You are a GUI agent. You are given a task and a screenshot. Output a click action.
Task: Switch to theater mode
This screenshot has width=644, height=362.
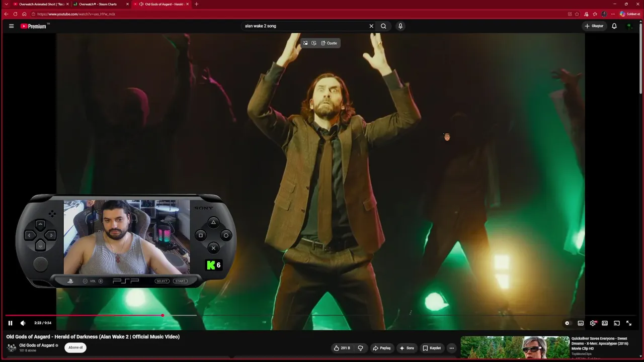pyautogui.click(x=605, y=323)
